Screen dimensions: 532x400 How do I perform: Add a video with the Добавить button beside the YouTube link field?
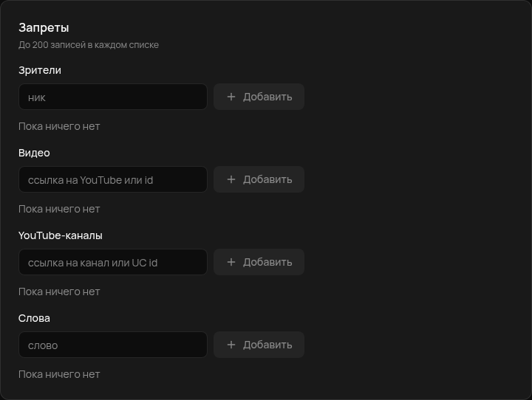tap(259, 179)
